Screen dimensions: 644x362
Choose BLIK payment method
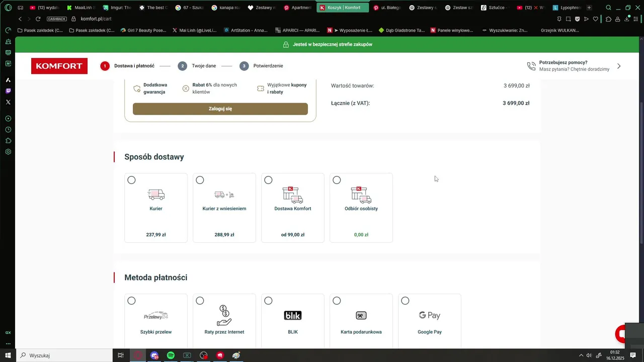pos(293,321)
